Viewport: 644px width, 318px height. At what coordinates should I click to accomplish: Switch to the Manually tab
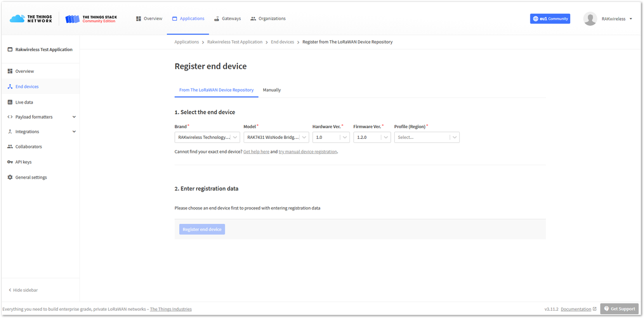point(272,90)
